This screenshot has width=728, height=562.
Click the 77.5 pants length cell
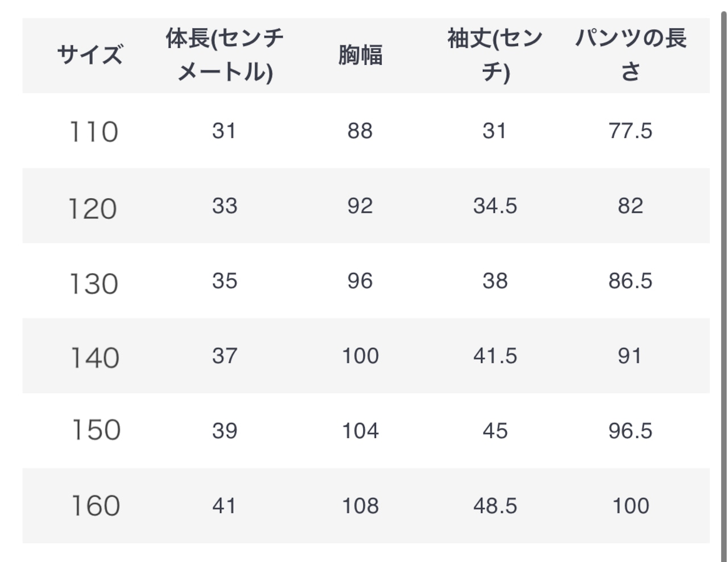(630, 131)
